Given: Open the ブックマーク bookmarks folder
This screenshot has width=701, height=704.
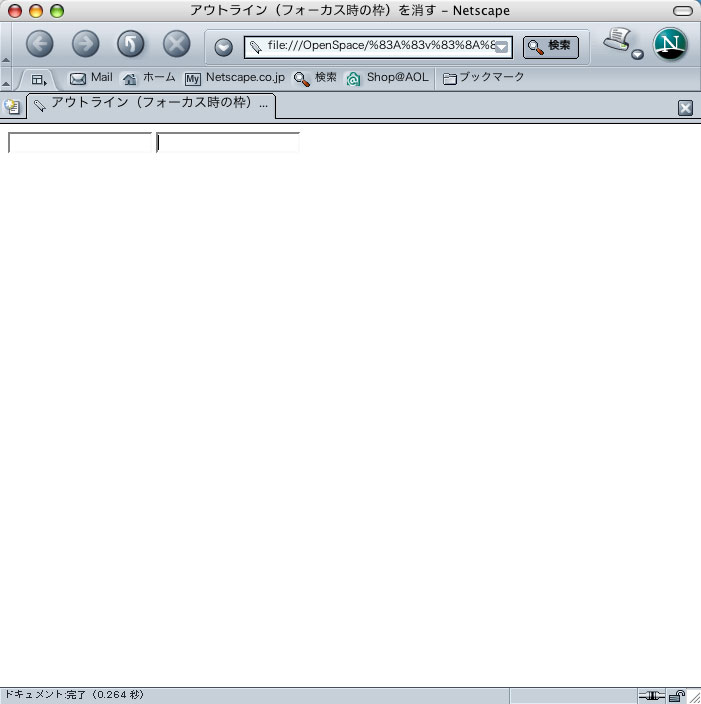Looking at the screenshot, I should pos(483,78).
